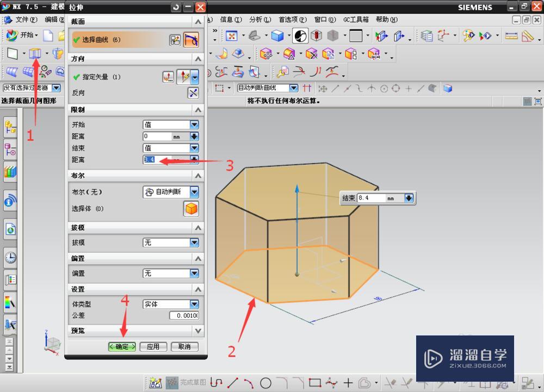Viewport: 544px width, 392px height.
Task: Click the New file document icon
Action: click(48, 35)
